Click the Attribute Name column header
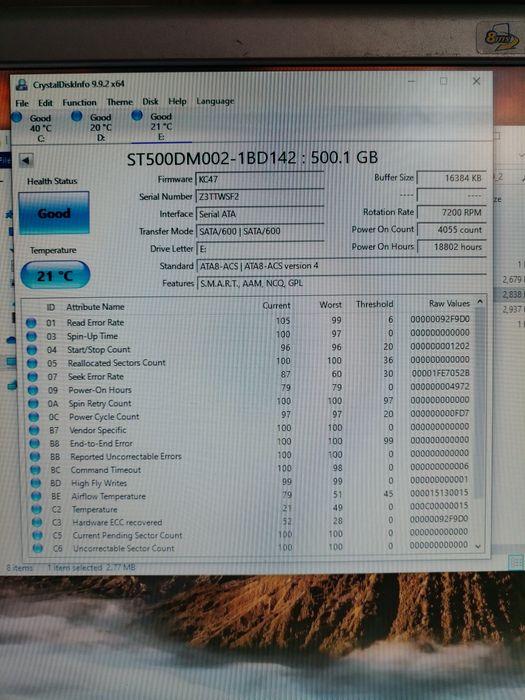Viewport: 525px width, 700px height. (95, 307)
